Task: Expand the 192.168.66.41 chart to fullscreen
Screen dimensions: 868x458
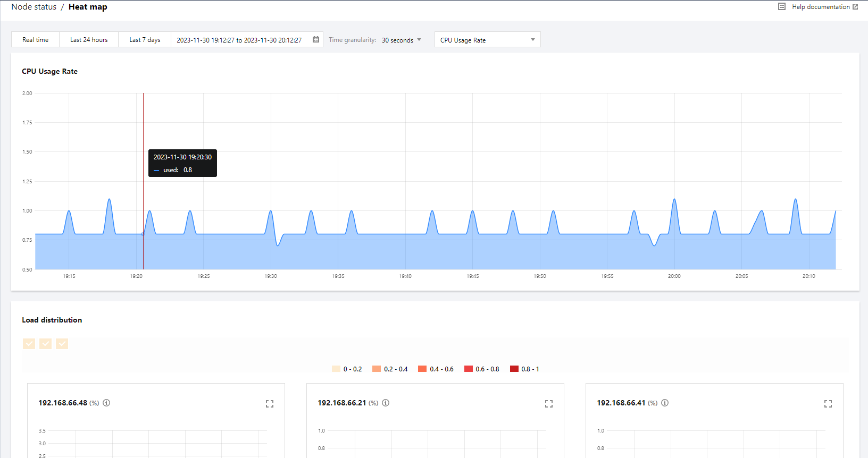Action: click(x=828, y=404)
